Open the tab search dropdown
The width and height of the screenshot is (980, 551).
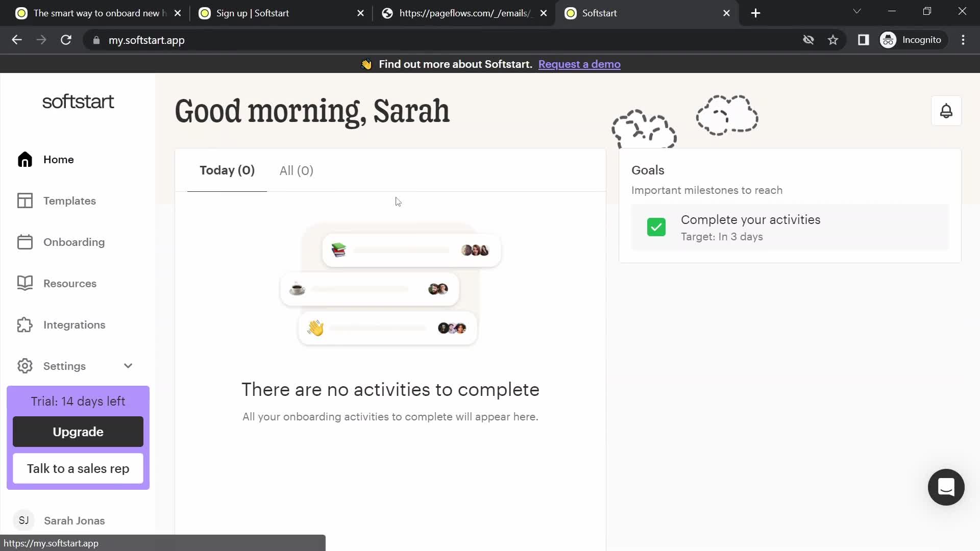coord(857,11)
